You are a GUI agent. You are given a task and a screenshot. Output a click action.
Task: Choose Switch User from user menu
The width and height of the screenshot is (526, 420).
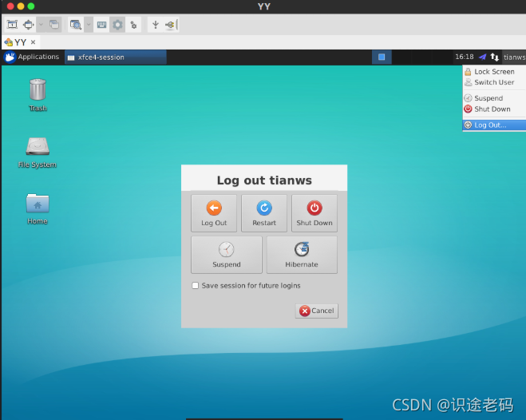click(x=494, y=82)
